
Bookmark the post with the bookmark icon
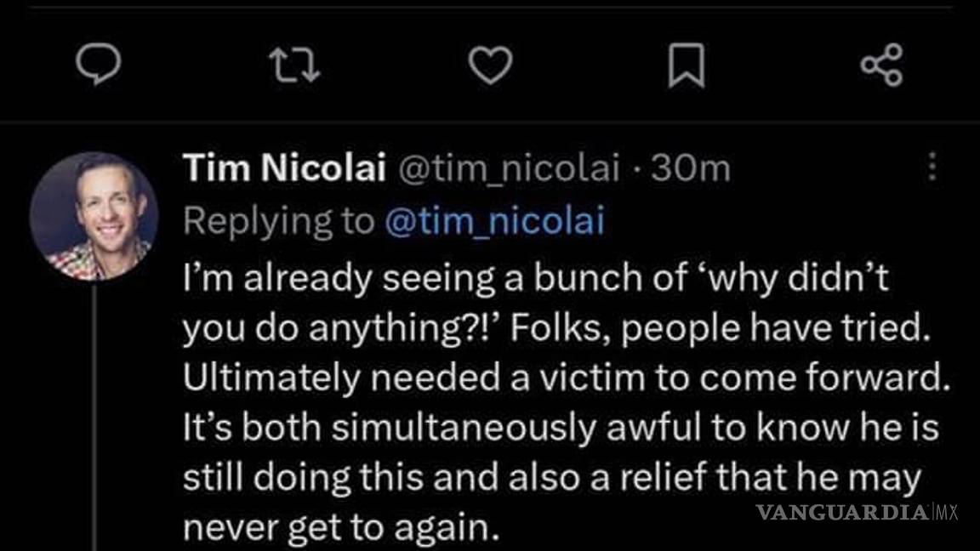click(686, 66)
